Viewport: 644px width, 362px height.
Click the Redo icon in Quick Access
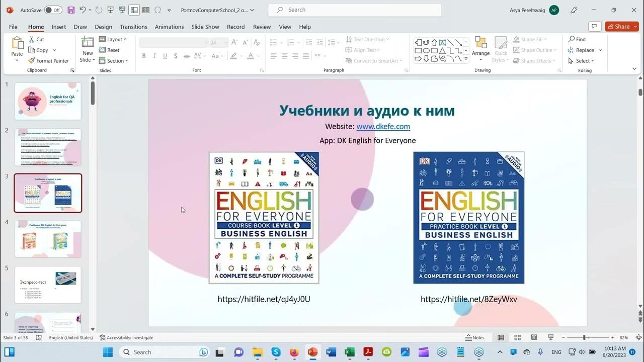click(x=99, y=10)
